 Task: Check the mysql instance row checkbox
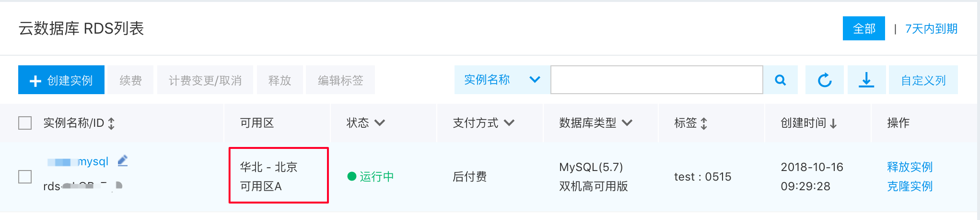25,177
